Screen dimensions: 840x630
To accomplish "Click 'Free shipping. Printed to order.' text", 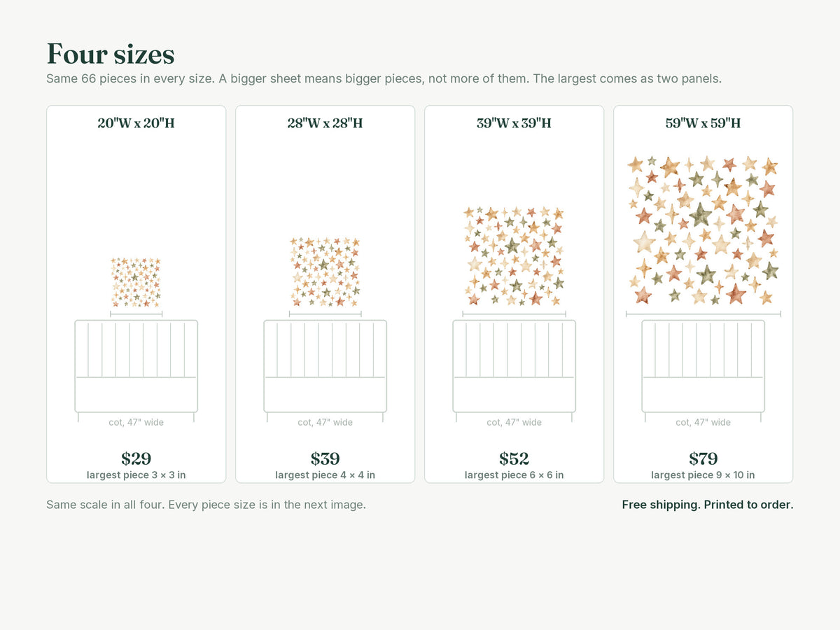I will tap(708, 505).
